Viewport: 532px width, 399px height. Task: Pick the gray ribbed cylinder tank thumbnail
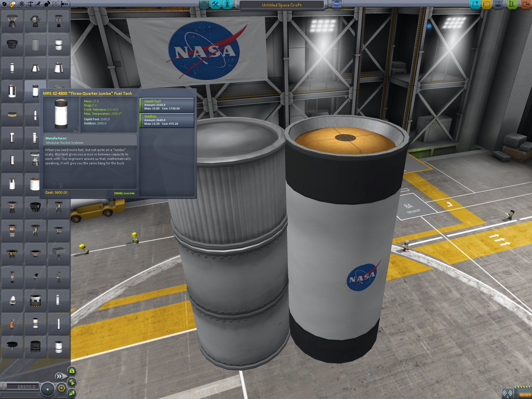pyautogui.click(x=35, y=44)
